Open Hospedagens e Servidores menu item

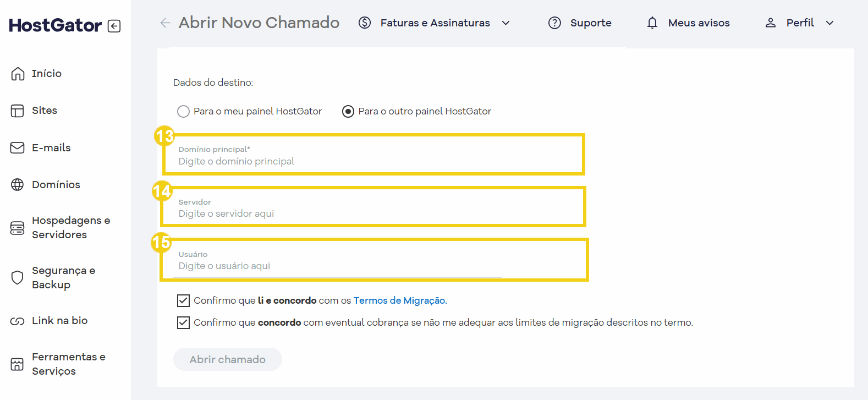click(x=71, y=227)
